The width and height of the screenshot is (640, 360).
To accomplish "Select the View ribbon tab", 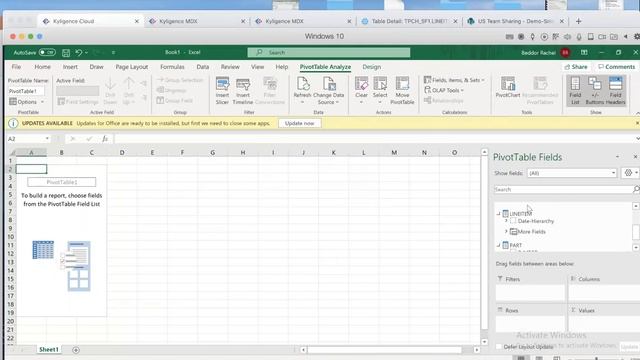I will click(258, 67).
